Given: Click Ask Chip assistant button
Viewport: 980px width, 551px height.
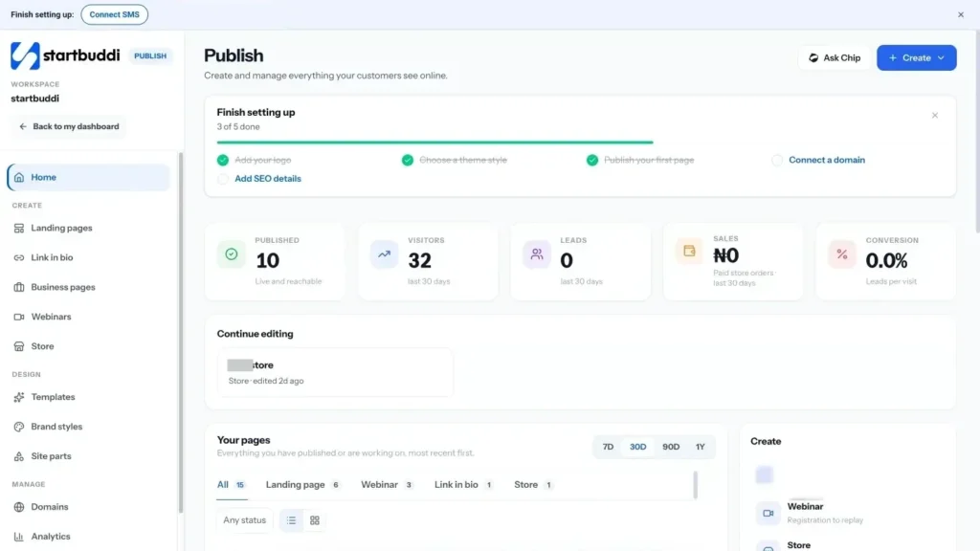Looking at the screenshot, I should point(835,57).
